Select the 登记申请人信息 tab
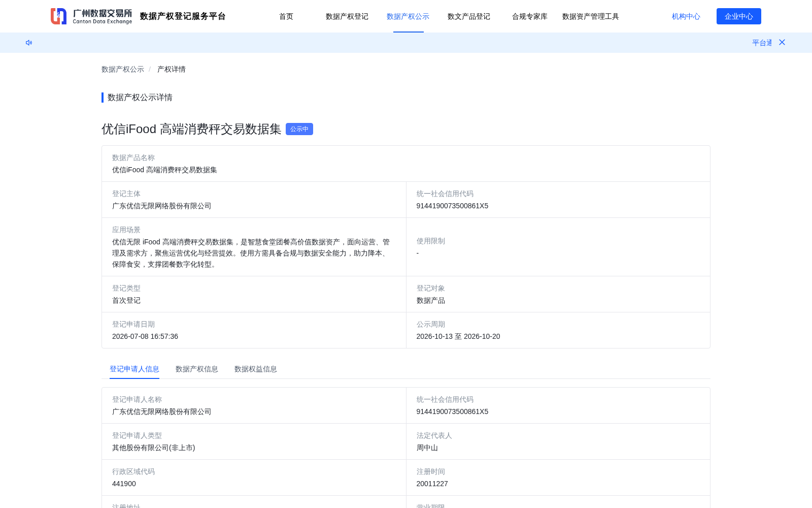This screenshot has width=812, height=508. pos(134,369)
